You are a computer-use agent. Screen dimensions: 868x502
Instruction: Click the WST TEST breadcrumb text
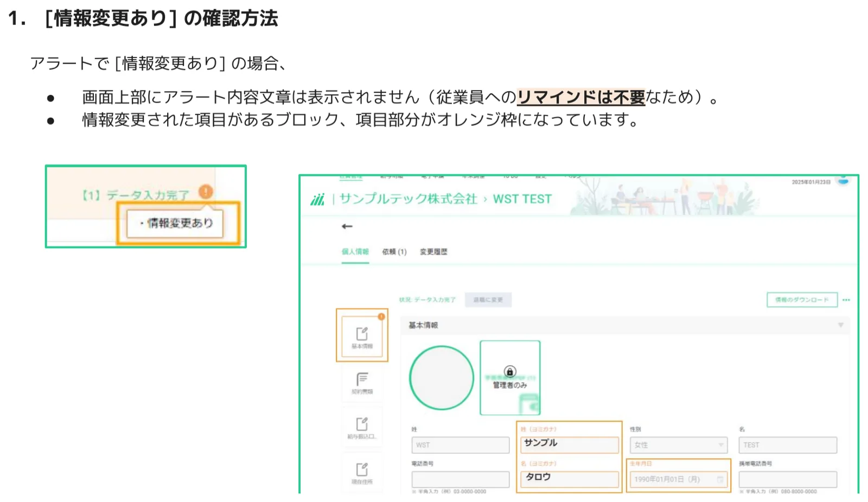522,199
